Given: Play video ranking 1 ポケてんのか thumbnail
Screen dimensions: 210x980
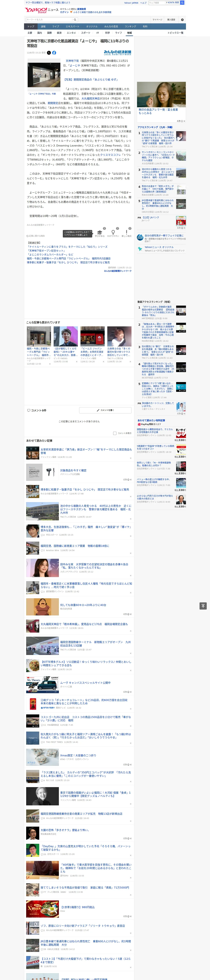Looking at the screenshot, I should 181,310.
